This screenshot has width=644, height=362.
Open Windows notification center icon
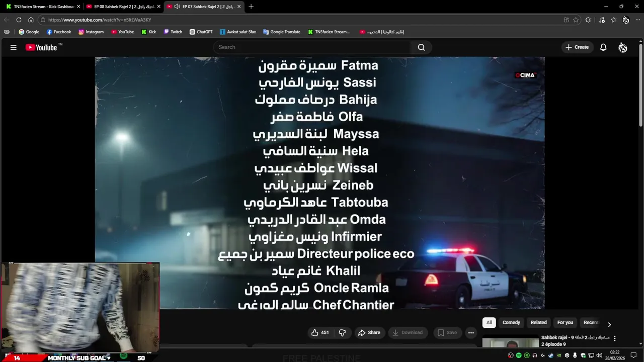click(x=633, y=355)
